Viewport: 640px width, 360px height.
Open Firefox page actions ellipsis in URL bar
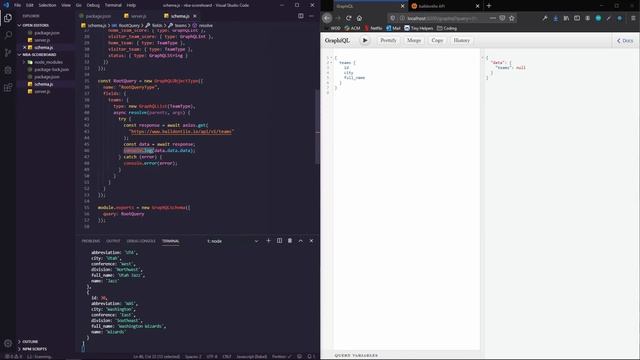pos(493,18)
